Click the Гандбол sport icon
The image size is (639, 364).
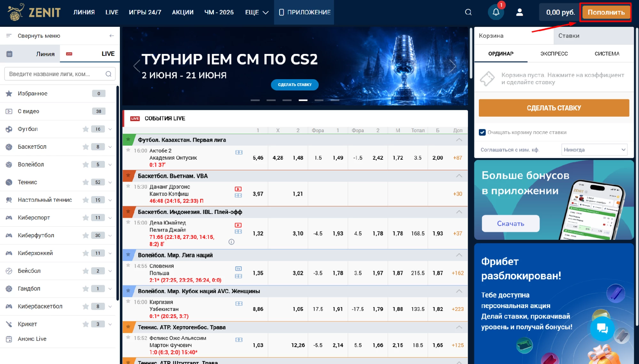[9, 289]
